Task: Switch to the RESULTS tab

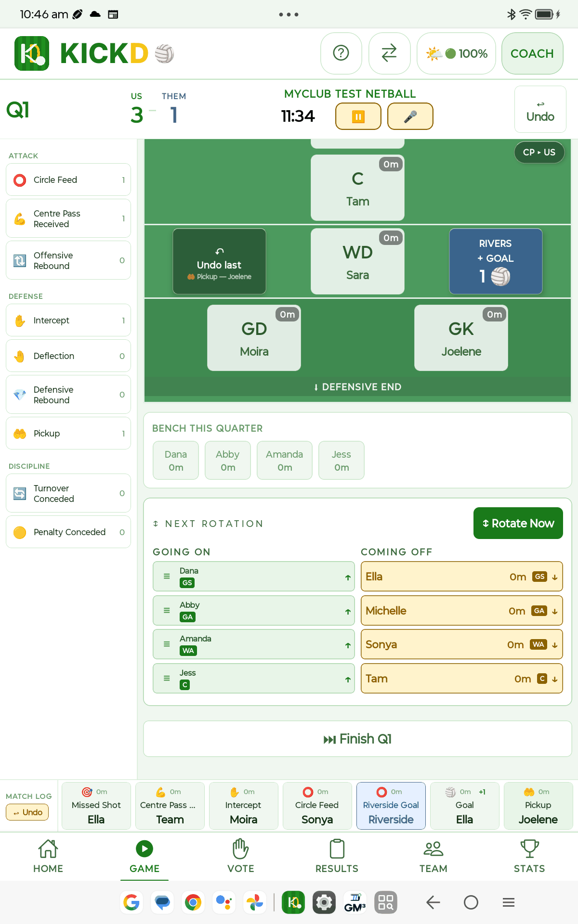Action: click(x=337, y=856)
